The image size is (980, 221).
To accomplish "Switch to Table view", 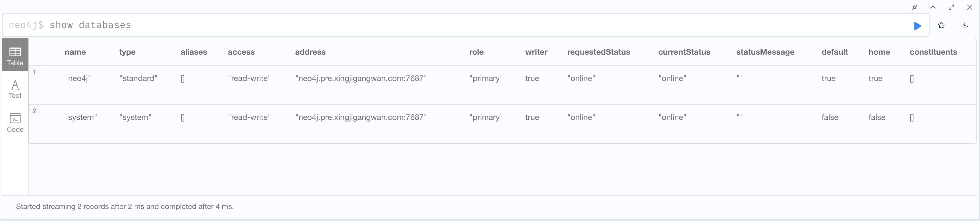I will (x=15, y=54).
